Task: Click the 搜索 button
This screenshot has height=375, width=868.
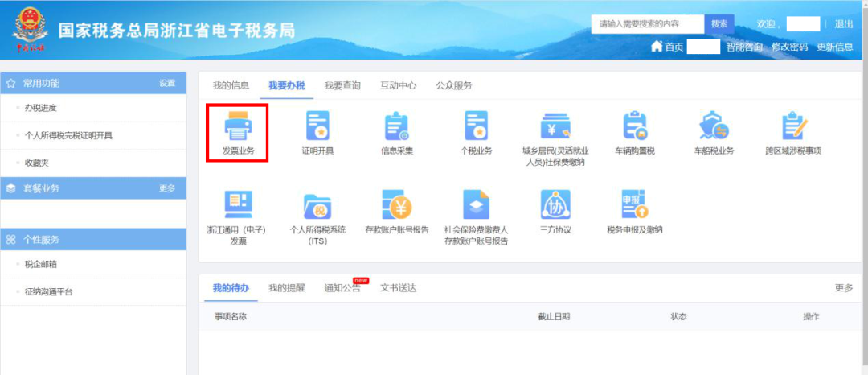Action: pyautogui.click(x=719, y=24)
